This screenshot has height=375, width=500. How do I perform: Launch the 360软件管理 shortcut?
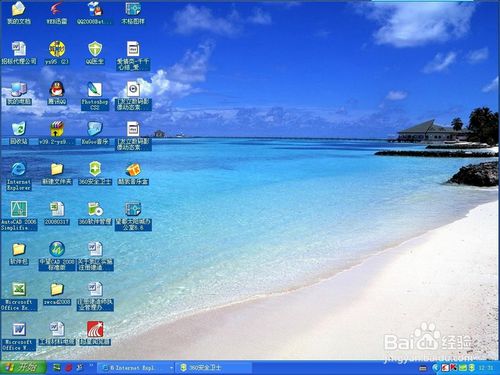[x=95, y=213]
